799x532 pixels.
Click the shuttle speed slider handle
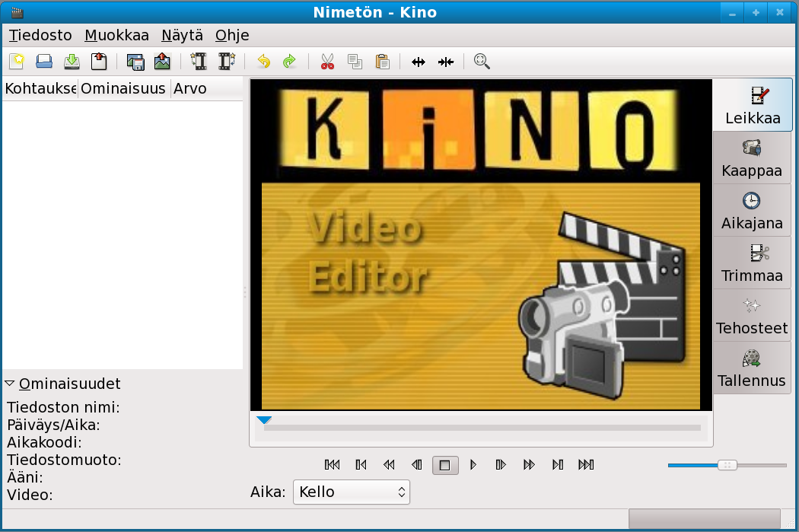click(x=727, y=465)
